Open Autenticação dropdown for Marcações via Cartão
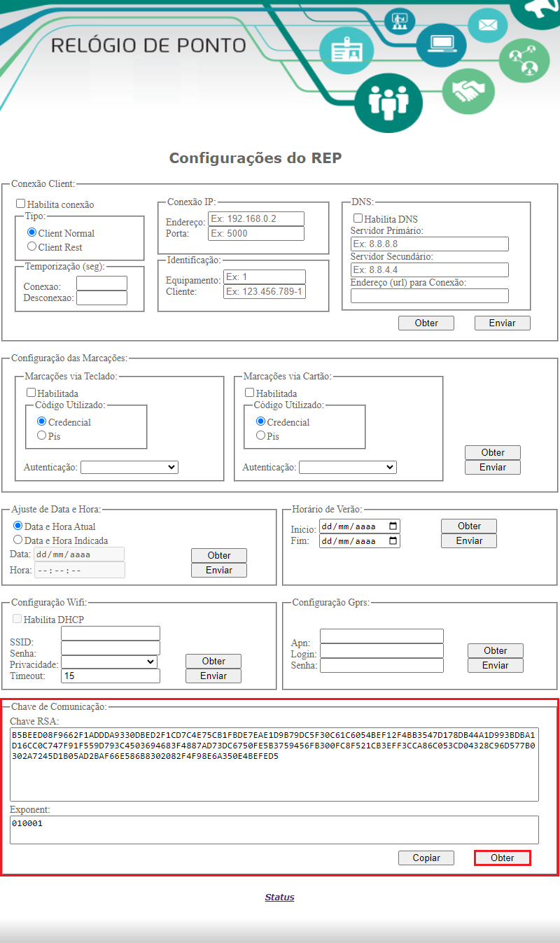This screenshot has height=943, width=560. pyautogui.click(x=348, y=467)
